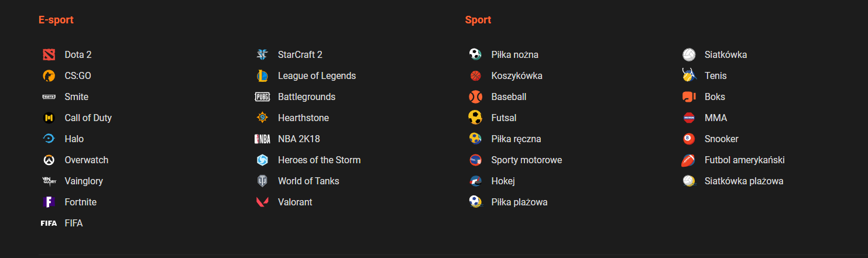Screen dimensions: 868x258
Task: Click the Fortnite purple F icon
Action: 49,202
